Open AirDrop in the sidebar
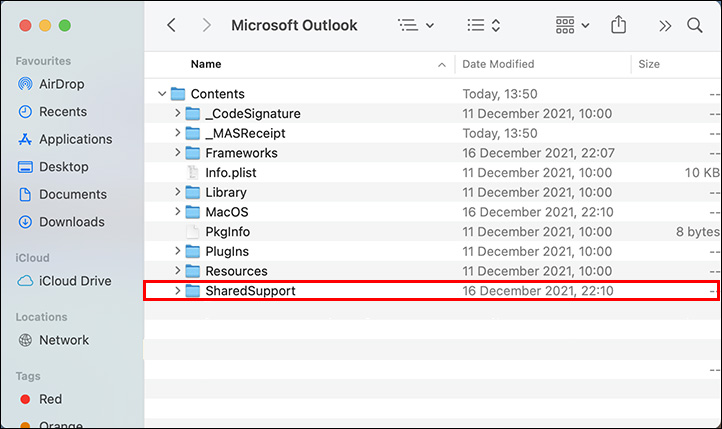The width and height of the screenshot is (722, 429). tap(60, 84)
